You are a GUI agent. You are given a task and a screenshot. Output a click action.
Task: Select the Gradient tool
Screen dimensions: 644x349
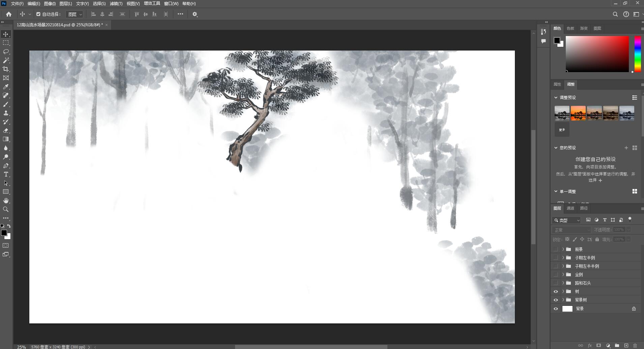coord(6,139)
